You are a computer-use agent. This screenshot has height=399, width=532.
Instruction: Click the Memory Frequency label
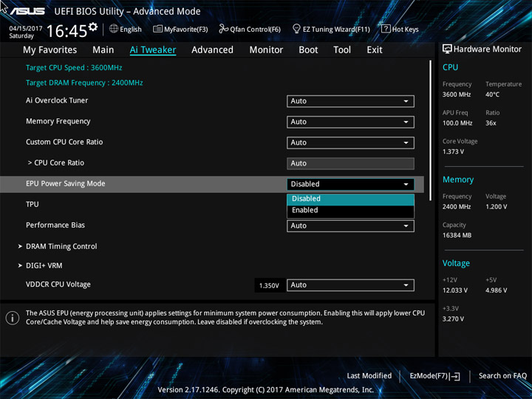(x=58, y=121)
